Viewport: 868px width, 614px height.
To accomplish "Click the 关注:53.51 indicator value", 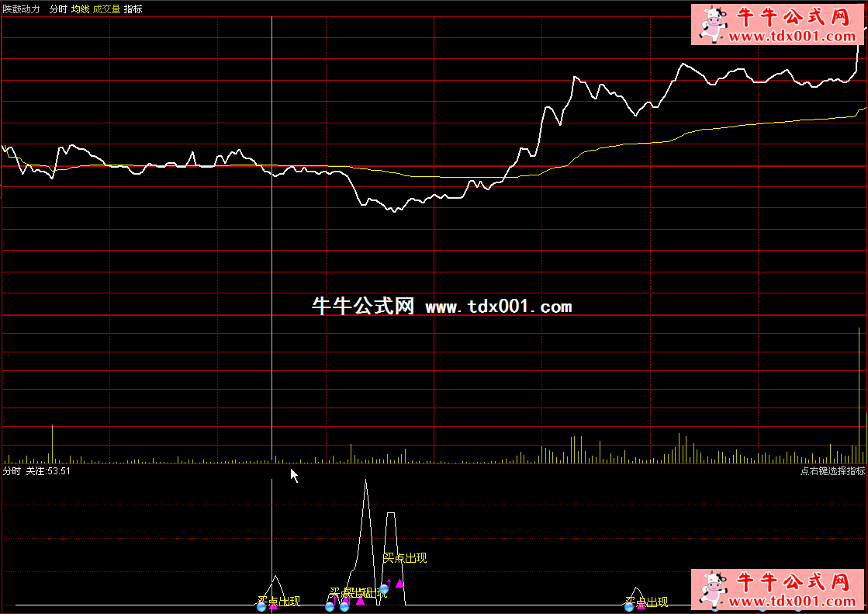I will [48, 471].
